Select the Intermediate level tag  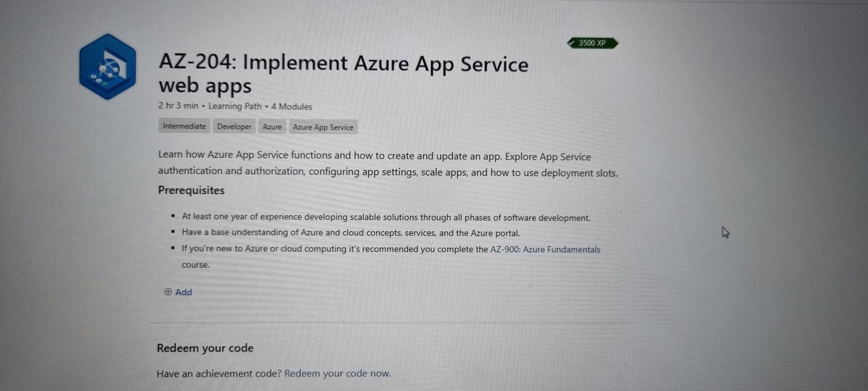(184, 126)
